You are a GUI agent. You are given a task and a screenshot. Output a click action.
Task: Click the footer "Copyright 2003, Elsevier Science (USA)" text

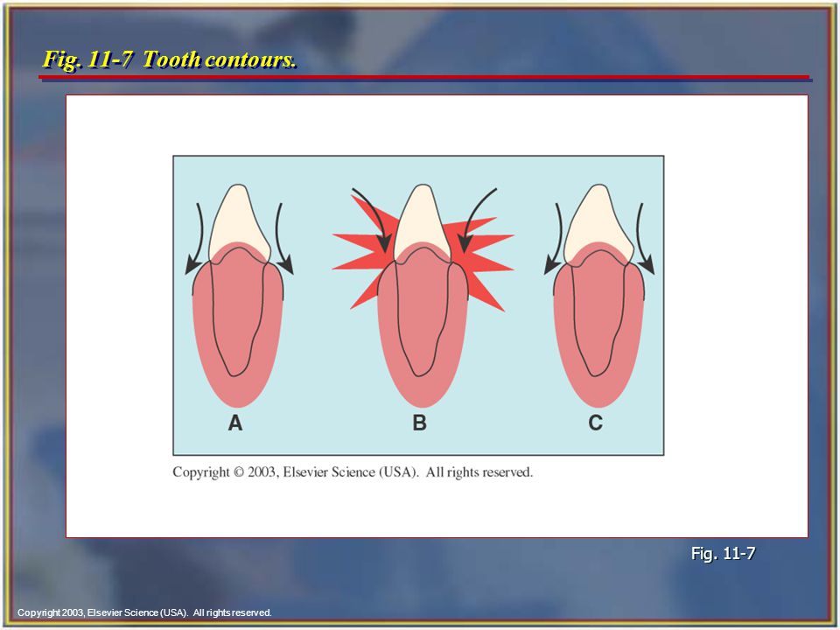click(144, 612)
